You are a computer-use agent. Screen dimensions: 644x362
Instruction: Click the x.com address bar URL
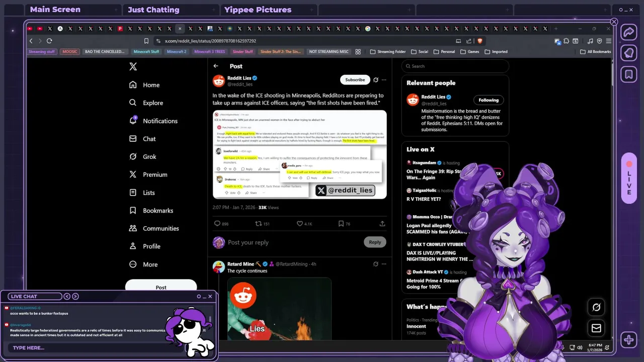pyautogui.click(x=210, y=41)
